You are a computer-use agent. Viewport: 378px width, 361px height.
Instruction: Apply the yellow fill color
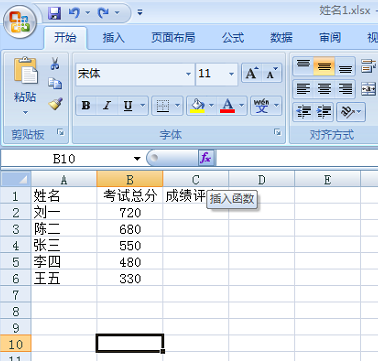tap(197, 106)
